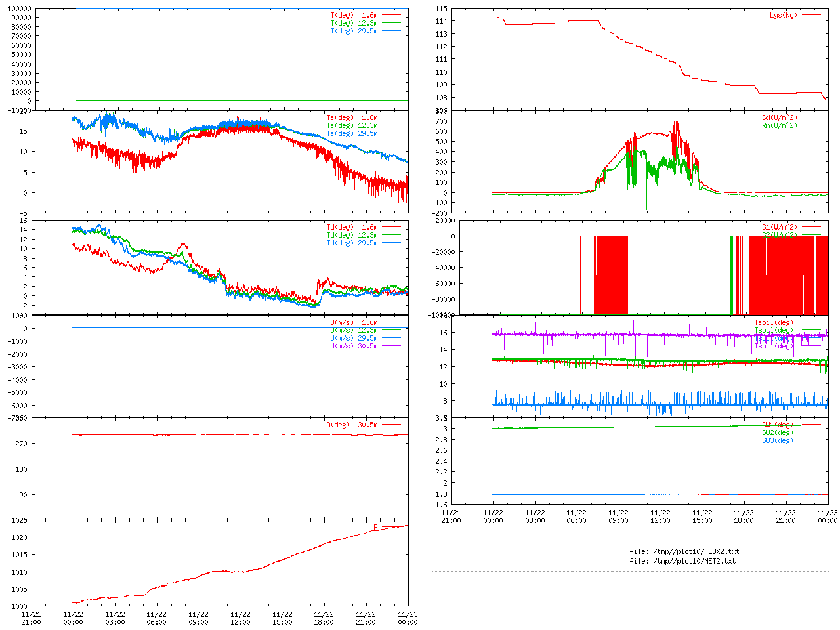This screenshot has height=630, width=840.
Task: Click the MET2.txt file path text
Action: (682, 561)
